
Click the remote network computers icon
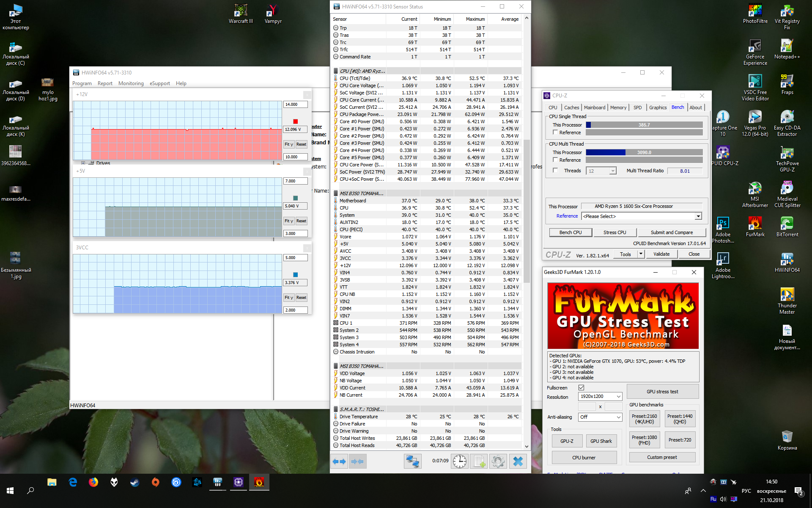point(412,461)
